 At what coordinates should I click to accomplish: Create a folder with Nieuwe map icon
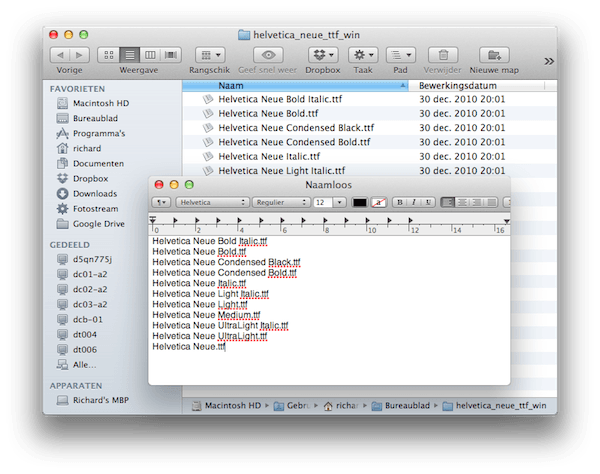pyautogui.click(x=494, y=55)
